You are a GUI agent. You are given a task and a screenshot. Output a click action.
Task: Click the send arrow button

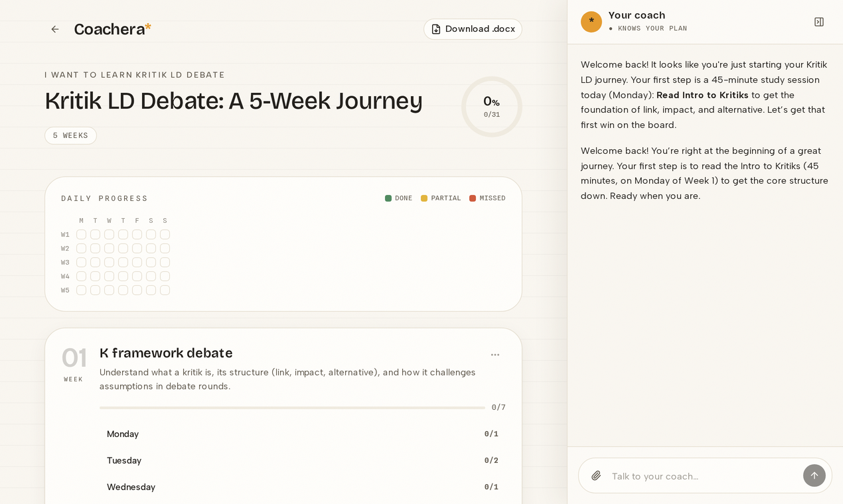coord(814,475)
